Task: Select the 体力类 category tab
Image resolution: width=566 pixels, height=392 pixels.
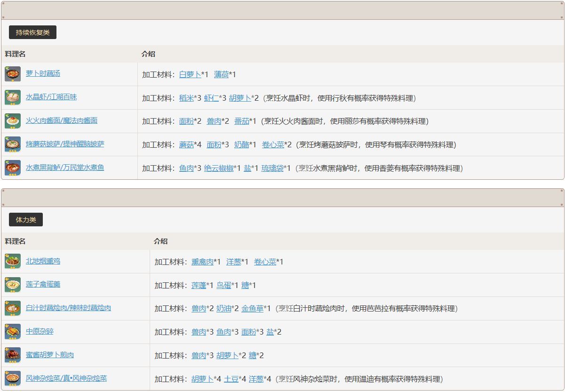Action: point(26,220)
